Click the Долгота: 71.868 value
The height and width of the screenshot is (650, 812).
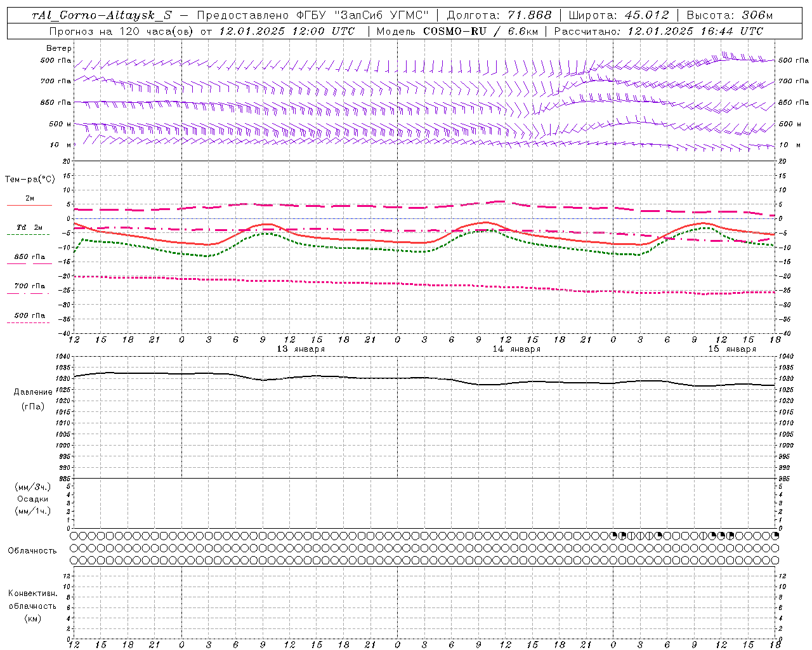point(499,16)
